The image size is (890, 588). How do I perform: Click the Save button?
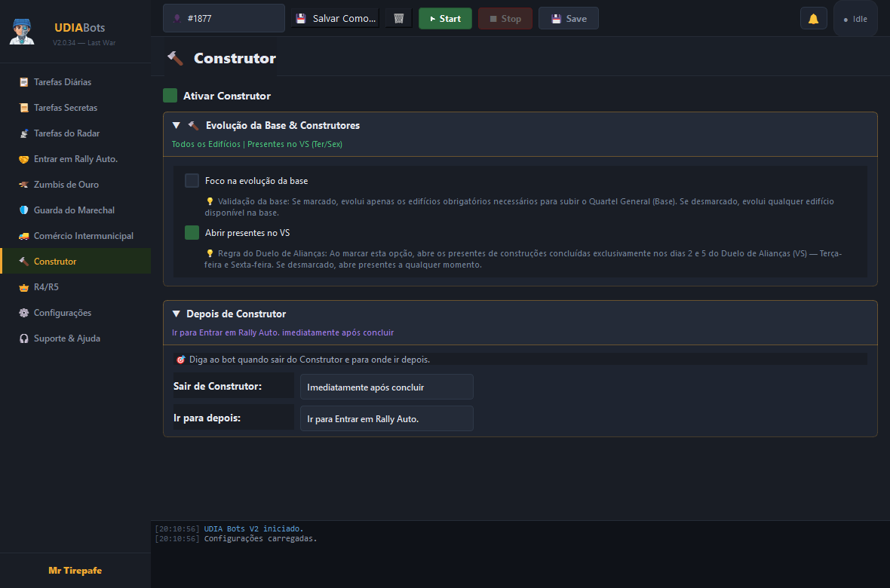pyautogui.click(x=568, y=19)
